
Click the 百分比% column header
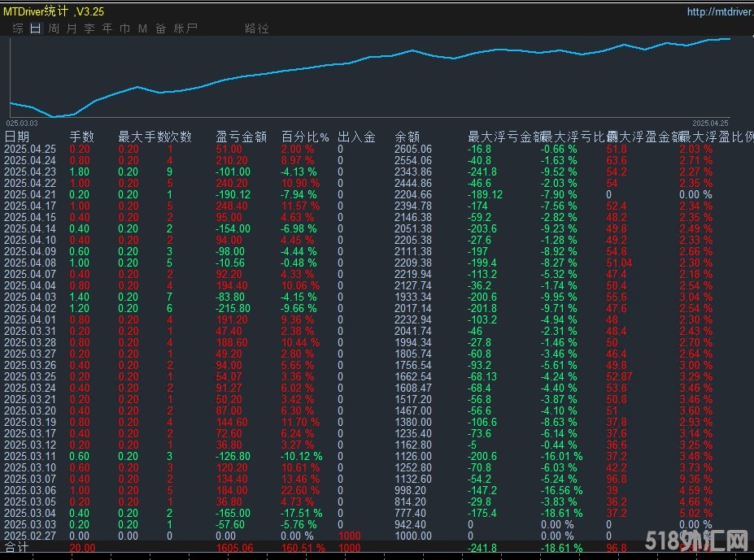(x=305, y=137)
